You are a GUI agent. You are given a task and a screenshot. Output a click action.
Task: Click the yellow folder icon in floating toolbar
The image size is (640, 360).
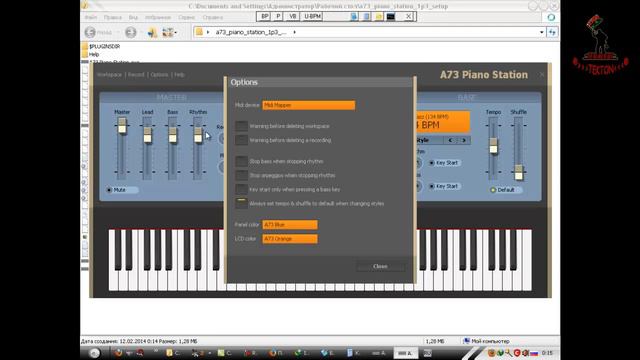379,16
